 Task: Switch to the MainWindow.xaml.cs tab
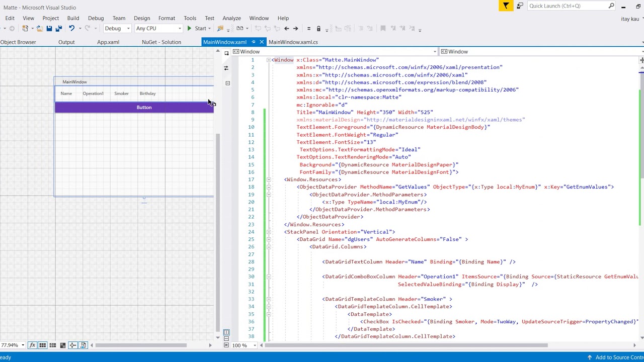(293, 42)
